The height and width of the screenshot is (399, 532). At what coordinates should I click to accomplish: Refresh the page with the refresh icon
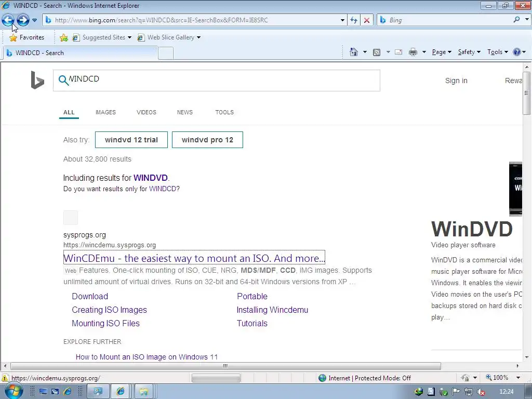[354, 20]
